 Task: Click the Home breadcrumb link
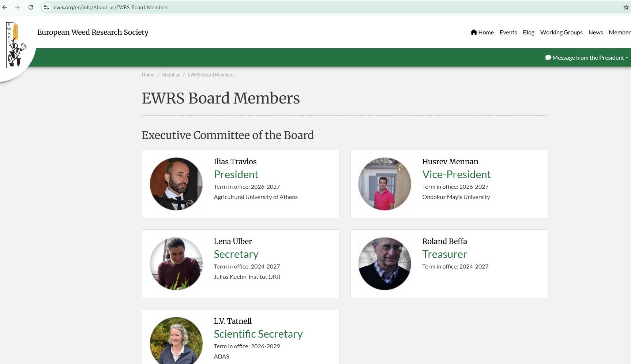(148, 75)
